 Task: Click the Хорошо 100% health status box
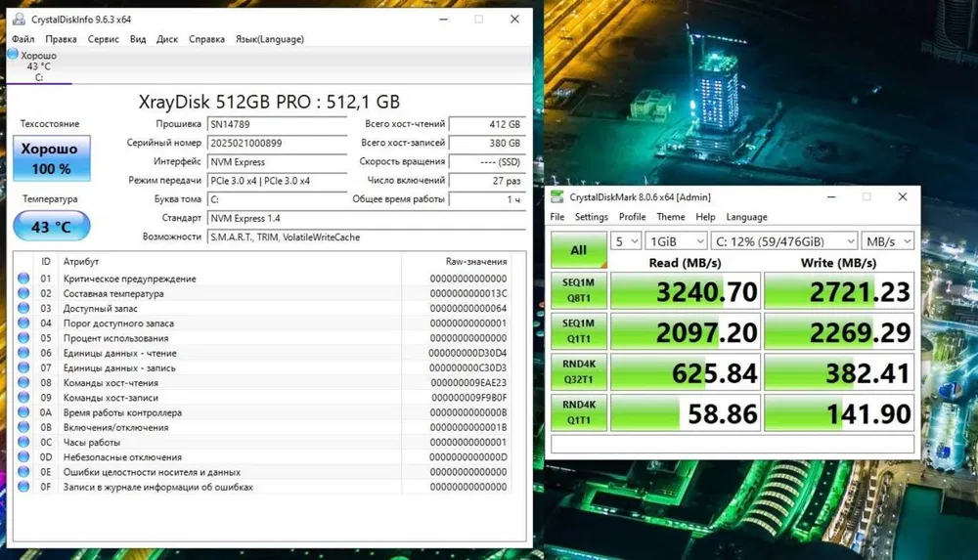pos(51,158)
